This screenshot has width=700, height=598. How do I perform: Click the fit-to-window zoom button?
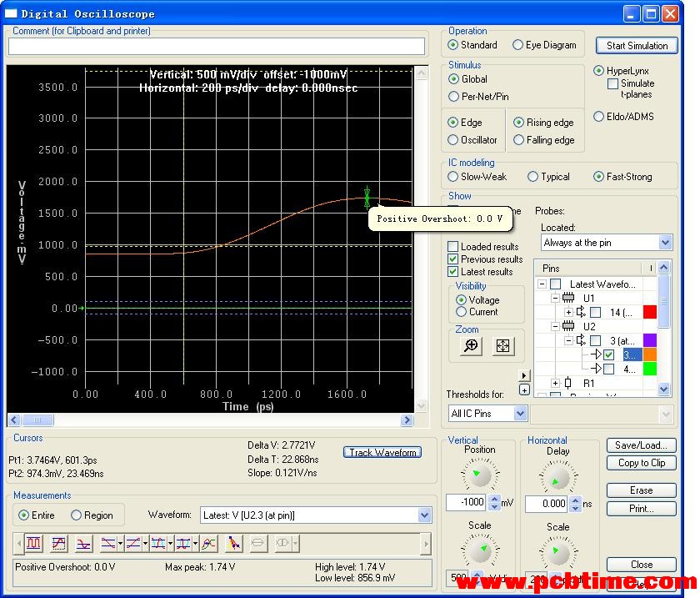pyautogui.click(x=502, y=346)
